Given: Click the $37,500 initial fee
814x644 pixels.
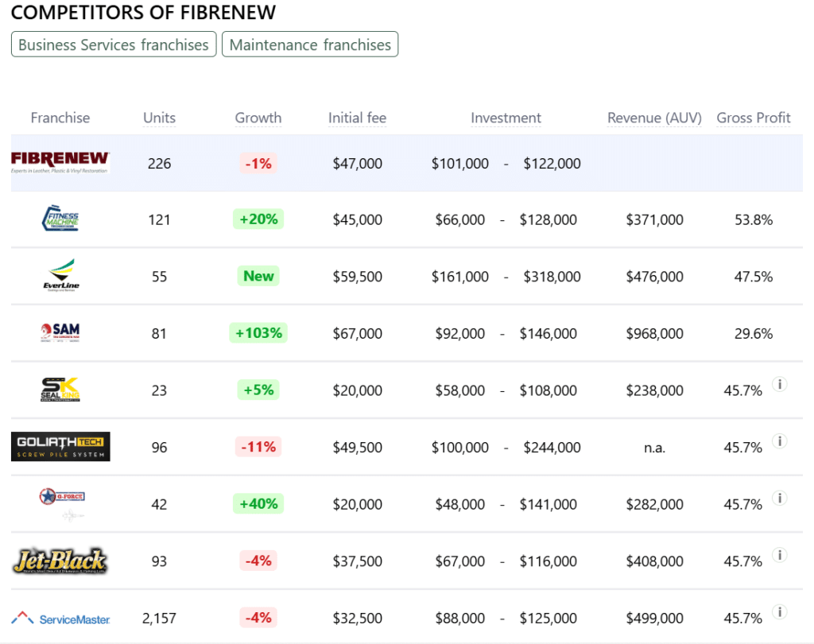Looking at the screenshot, I should tap(357, 561).
